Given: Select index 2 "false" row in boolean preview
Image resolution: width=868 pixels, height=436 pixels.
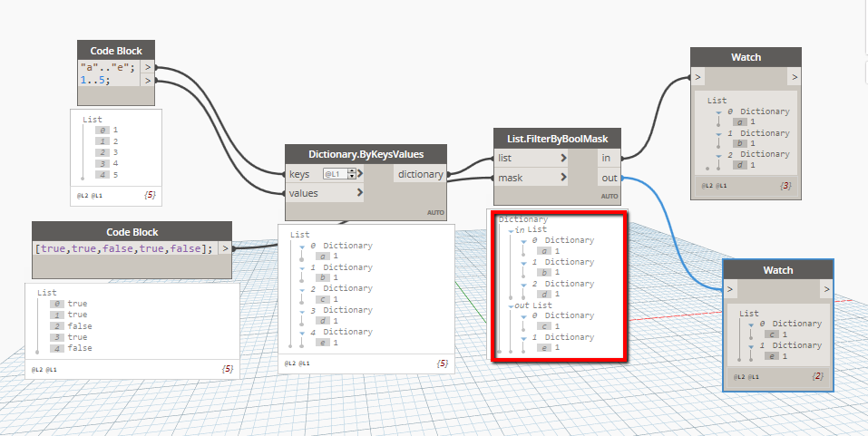Looking at the screenshot, I should [x=71, y=326].
